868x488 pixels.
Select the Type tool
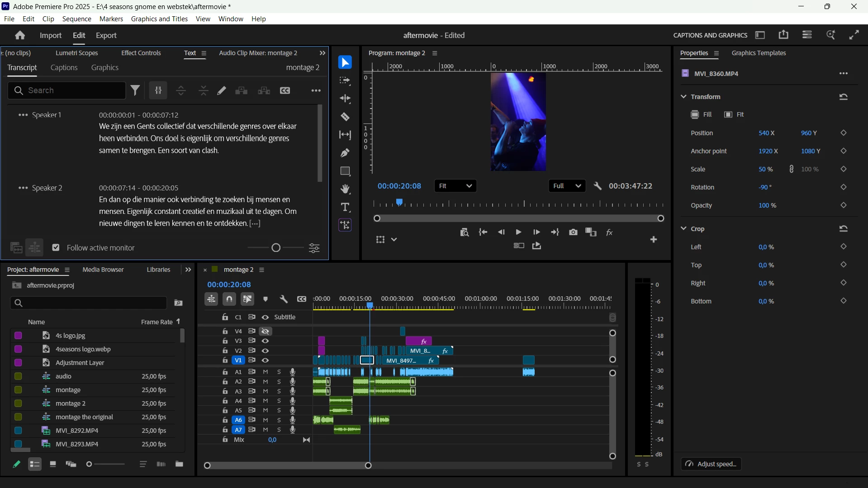345,207
